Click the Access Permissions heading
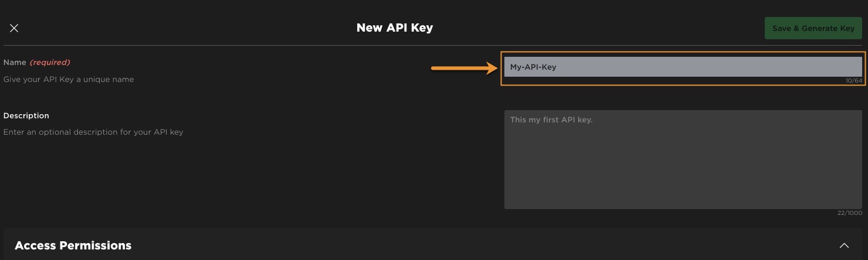Image resolution: width=868 pixels, height=260 pixels. tap(73, 245)
